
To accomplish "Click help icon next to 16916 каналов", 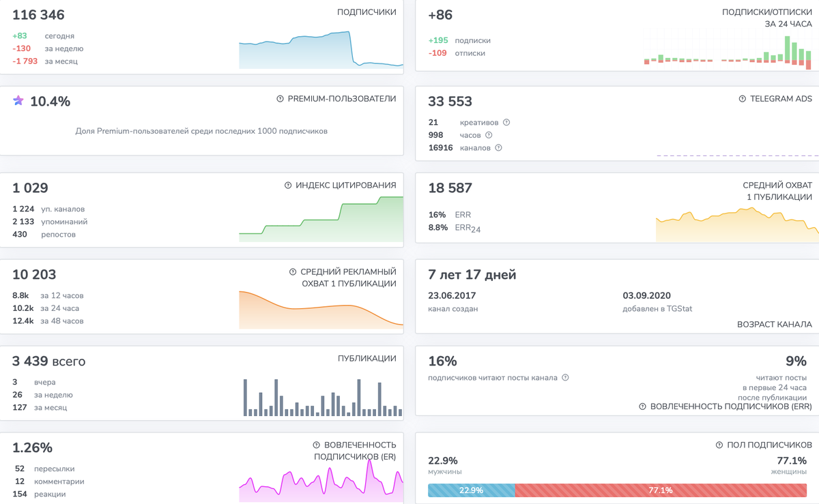I will pos(498,147).
